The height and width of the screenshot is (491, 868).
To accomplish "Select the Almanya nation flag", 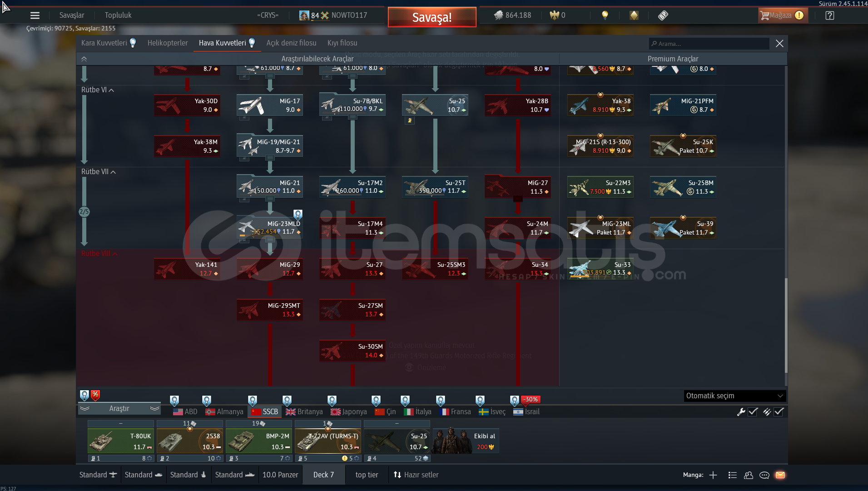I will 224,411.
